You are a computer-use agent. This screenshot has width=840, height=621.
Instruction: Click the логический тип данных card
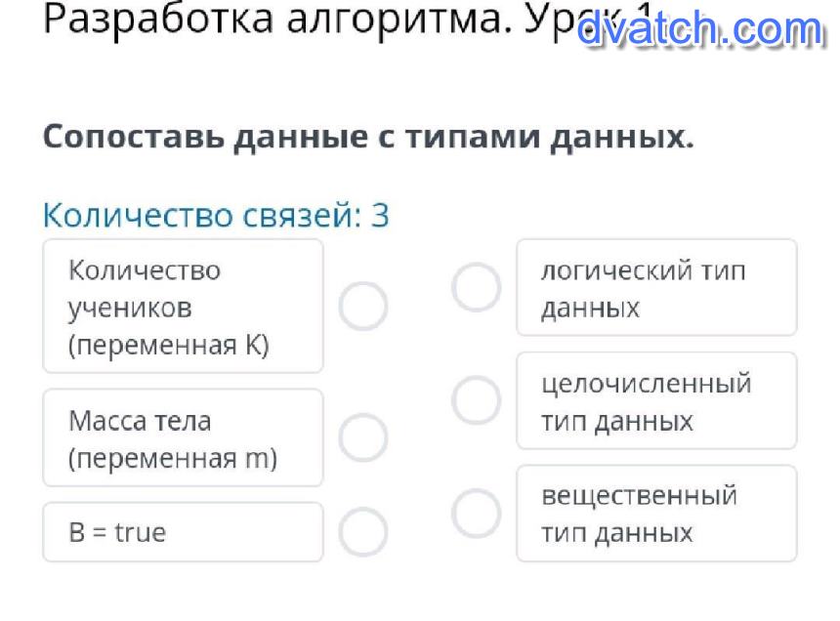point(656,288)
